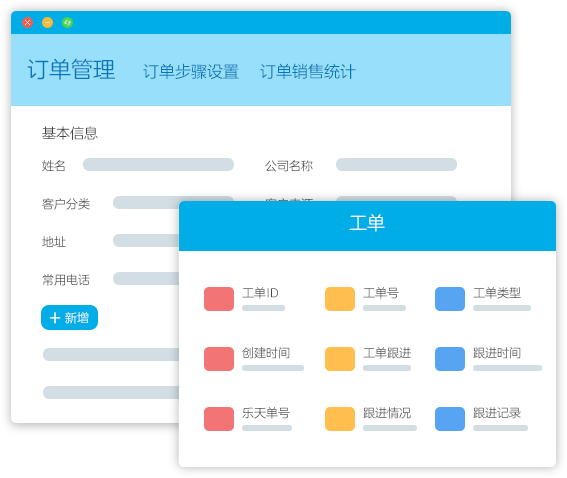Select the 订单管理 tab
This screenshot has width=567, height=478.
pyautogui.click(x=72, y=69)
